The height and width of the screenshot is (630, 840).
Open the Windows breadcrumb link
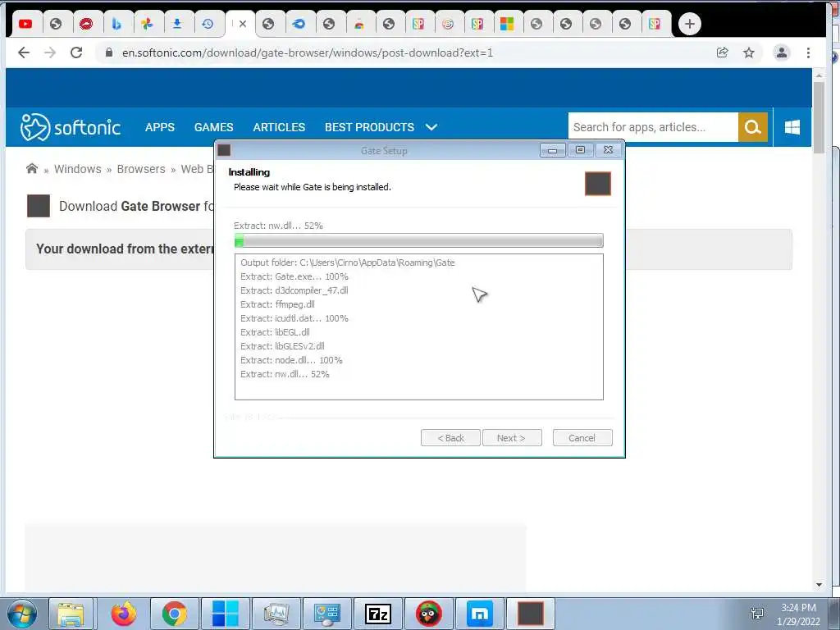coord(78,169)
